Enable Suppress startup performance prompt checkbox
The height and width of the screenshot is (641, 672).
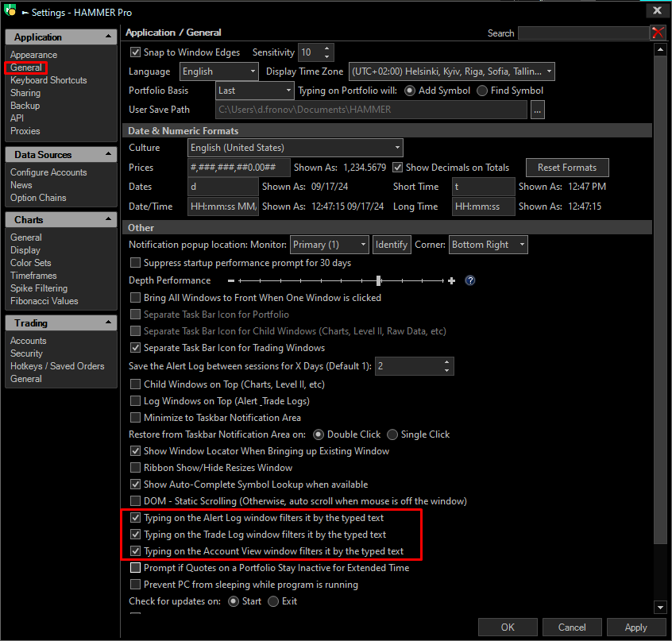coord(135,263)
